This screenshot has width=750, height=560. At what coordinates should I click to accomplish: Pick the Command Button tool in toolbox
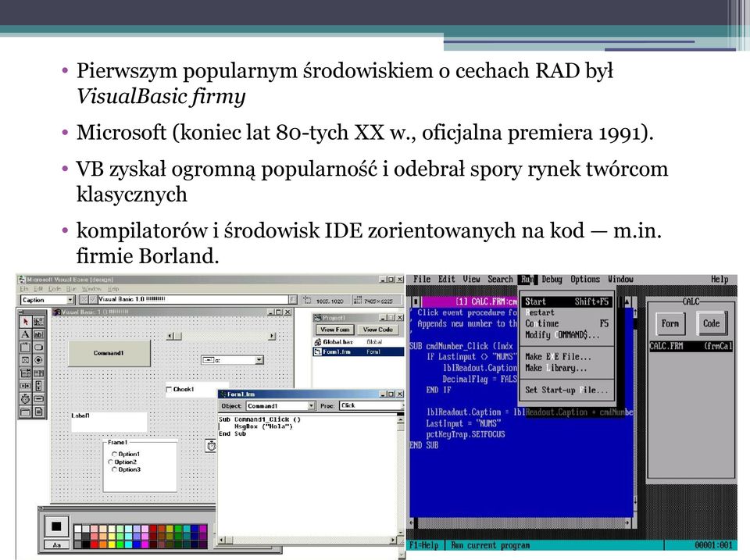click(38, 348)
